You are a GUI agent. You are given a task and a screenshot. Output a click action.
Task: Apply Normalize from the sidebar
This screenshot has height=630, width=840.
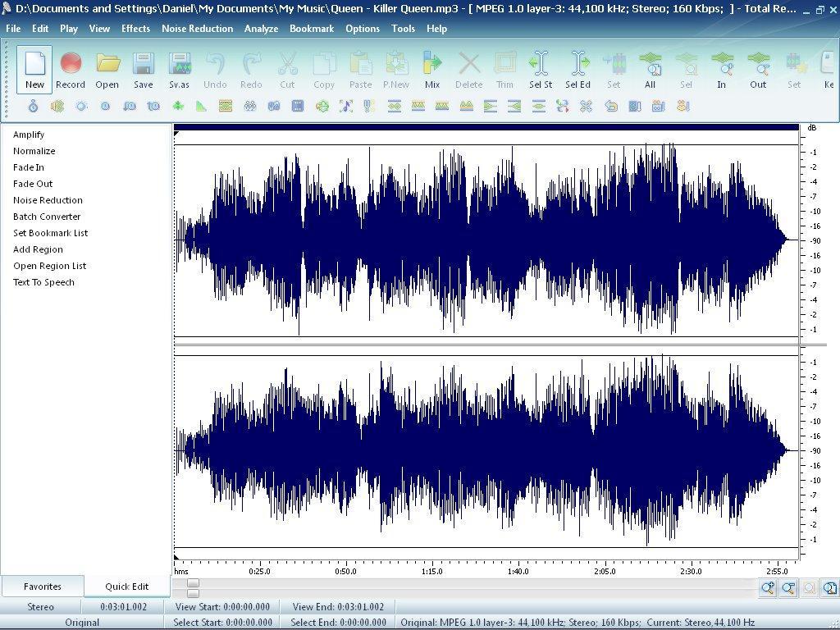point(34,150)
